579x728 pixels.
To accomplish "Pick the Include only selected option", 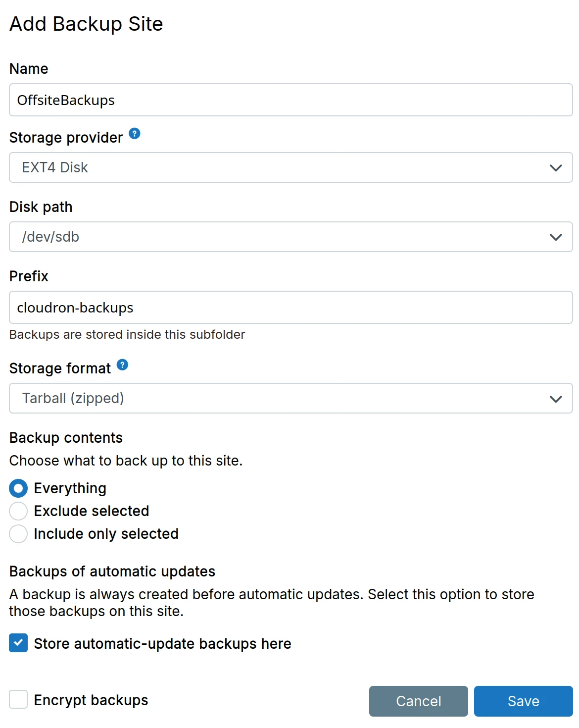I will click(18, 534).
